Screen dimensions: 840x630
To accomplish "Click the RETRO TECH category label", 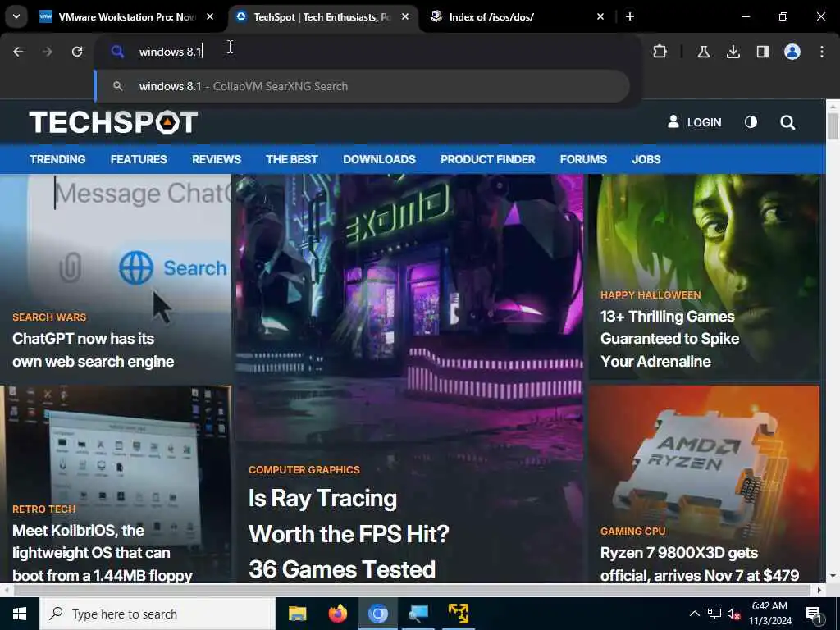I will pos(44,509).
